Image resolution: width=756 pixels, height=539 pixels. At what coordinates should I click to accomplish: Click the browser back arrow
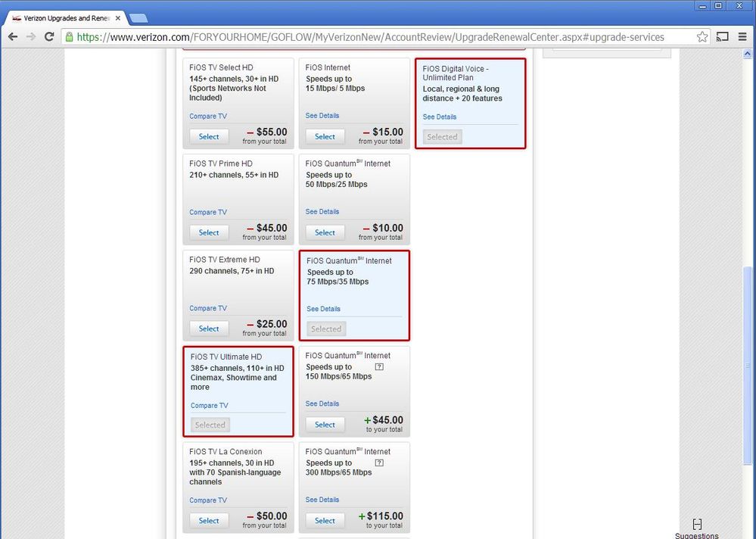[x=13, y=36]
